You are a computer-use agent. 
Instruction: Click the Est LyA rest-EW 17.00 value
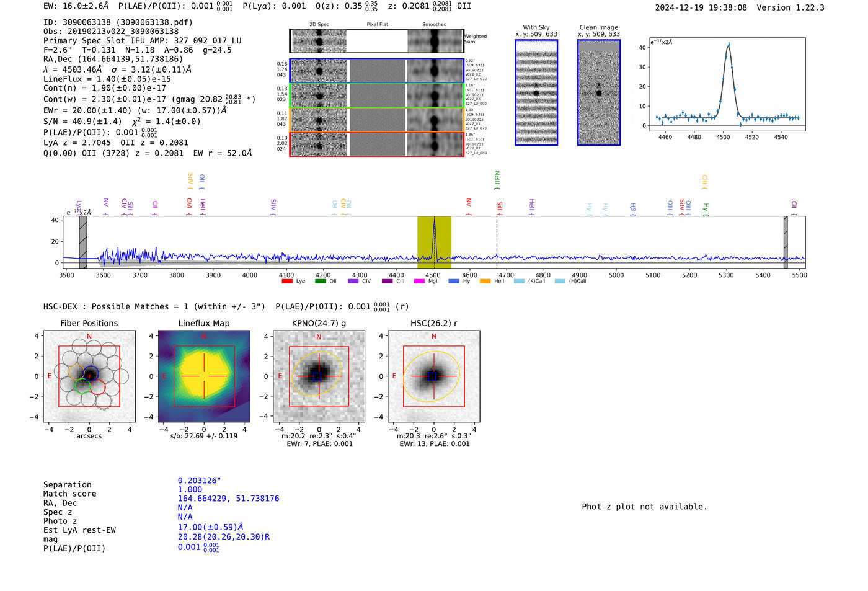[211, 528]
